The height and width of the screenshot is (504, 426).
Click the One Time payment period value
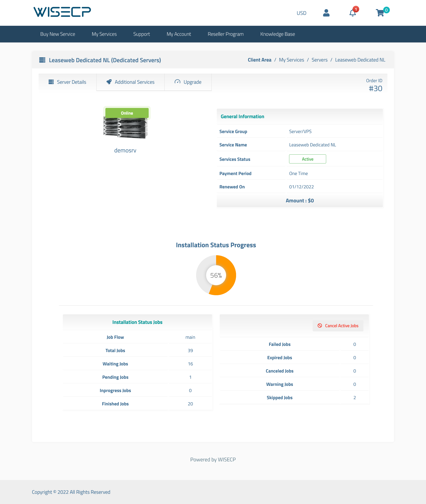[x=298, y=173]
